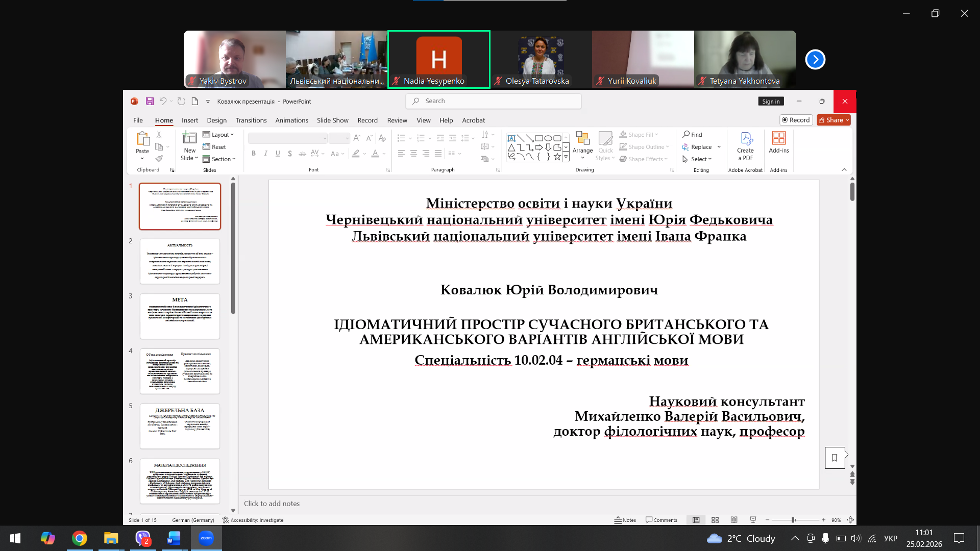980x551 pixels.
Task: Open the Slide Show ribbon tab
Action: tap(332, 120)
